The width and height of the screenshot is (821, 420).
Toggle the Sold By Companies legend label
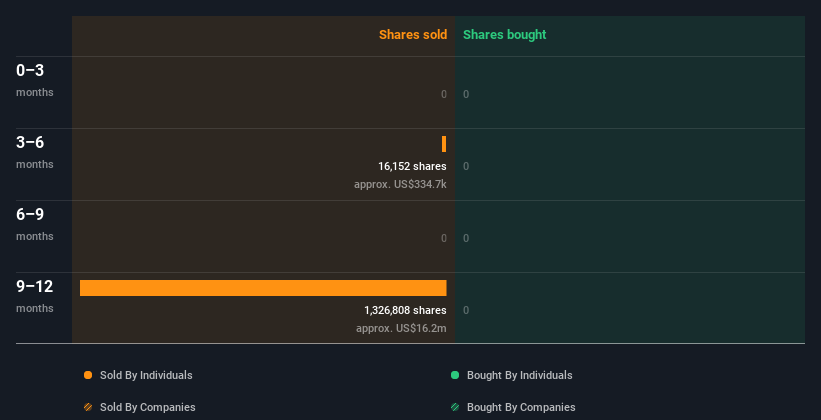[x=147, y=407]
